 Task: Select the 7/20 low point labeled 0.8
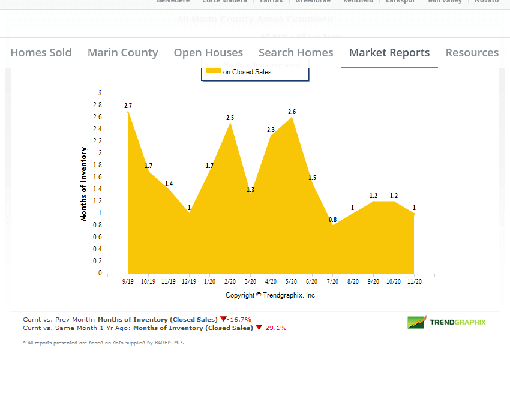pos(332,225)
